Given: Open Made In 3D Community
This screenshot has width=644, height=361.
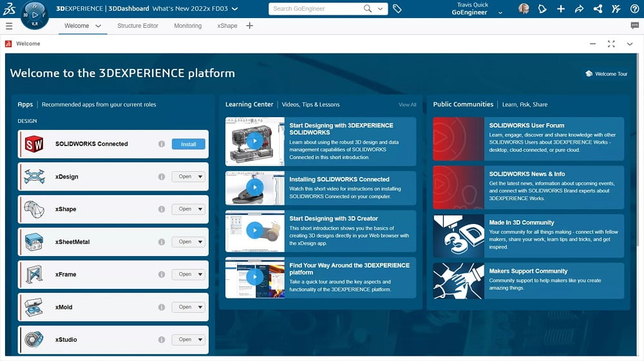Looking at the screenshot, I should pyautogui.click(x=528, y=236).
